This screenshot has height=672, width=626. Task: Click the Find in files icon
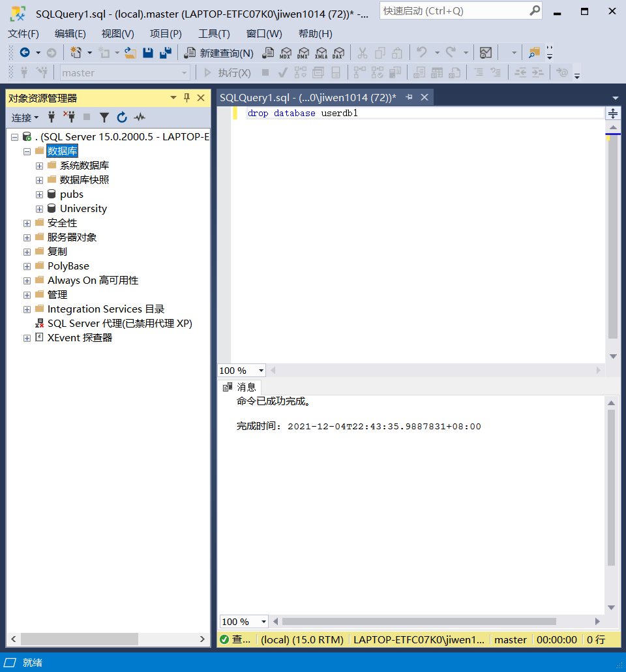tap(534, 53)
